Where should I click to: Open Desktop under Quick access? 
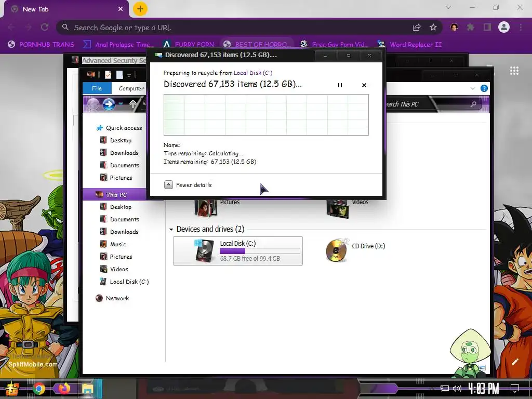[115, 140]
